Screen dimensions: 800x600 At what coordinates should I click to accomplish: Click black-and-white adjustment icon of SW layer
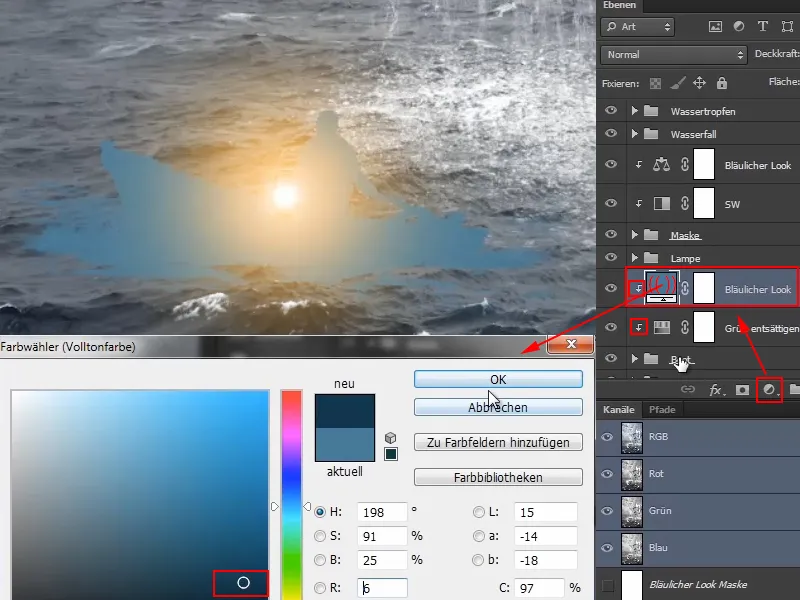(x=662, y=204)
